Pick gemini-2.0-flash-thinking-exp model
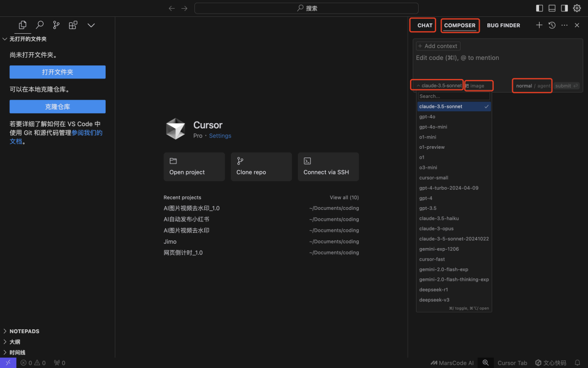Screen dimensions: 588x368 [x=454, y=279]
